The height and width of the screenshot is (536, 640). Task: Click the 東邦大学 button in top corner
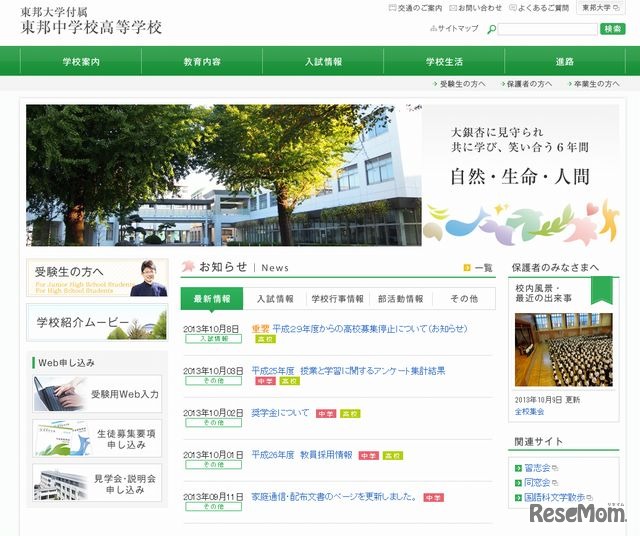coord(600,8)
